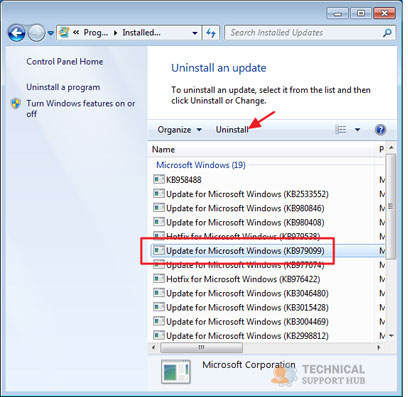
Task: Open the blue Help icon
Action: pos(380,129)
